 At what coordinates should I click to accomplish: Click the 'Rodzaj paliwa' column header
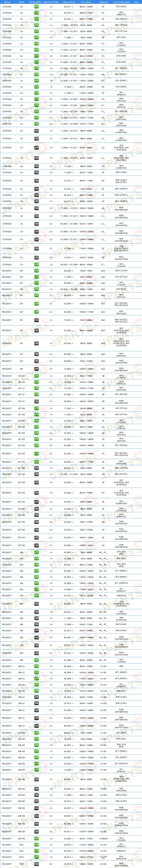click(x=35, y=2)
